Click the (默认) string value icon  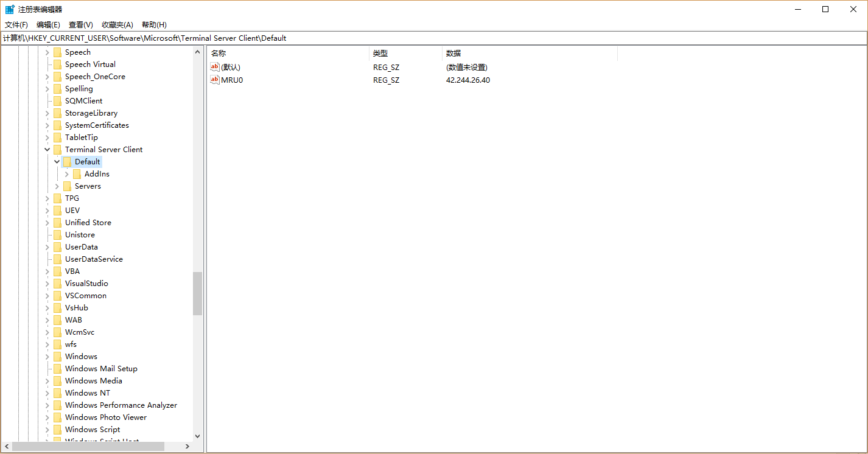(215, 67)
